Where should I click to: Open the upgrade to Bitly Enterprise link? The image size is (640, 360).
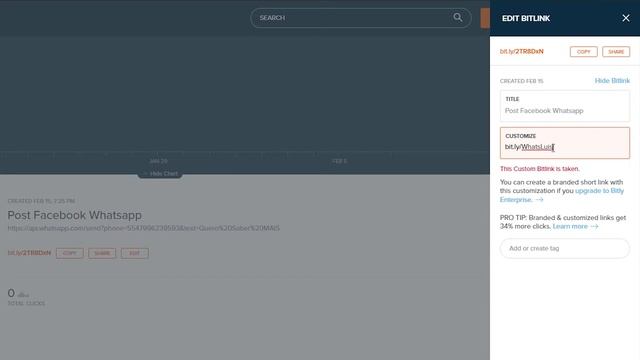click(562, 195)
